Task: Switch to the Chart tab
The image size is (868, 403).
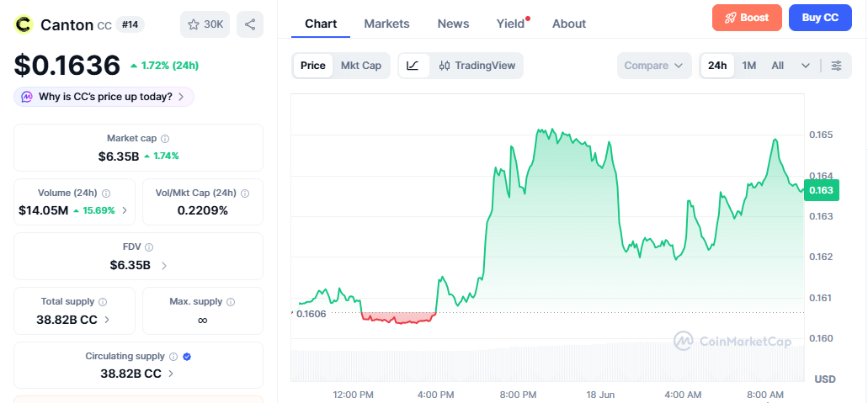Action: [321, 24]
